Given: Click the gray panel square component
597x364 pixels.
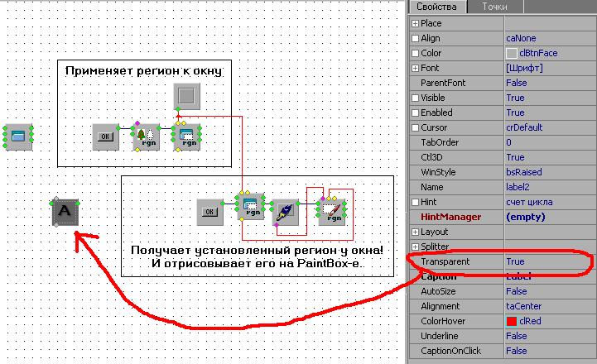Looking at the screenshot, I should pyautogui.click(x=186, y=96).
